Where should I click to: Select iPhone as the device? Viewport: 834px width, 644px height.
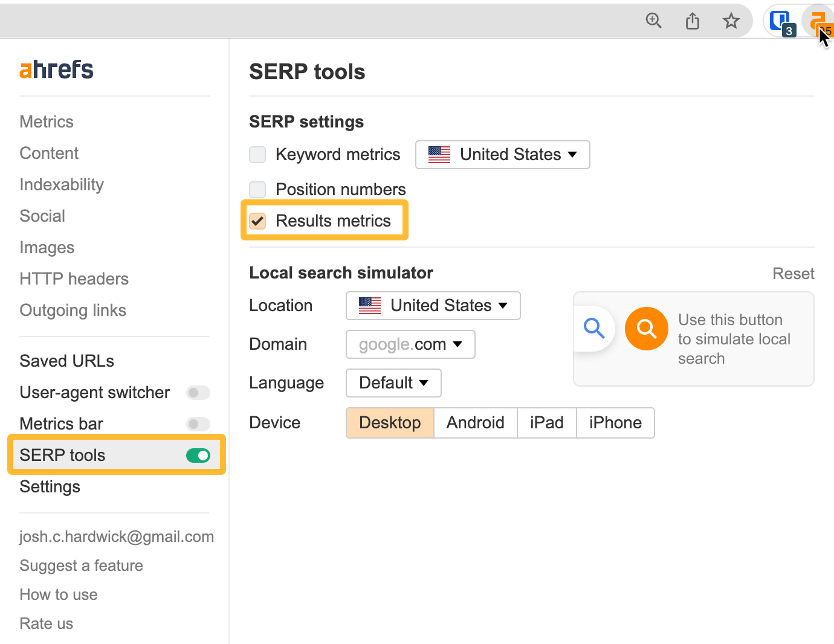(615, 422)
